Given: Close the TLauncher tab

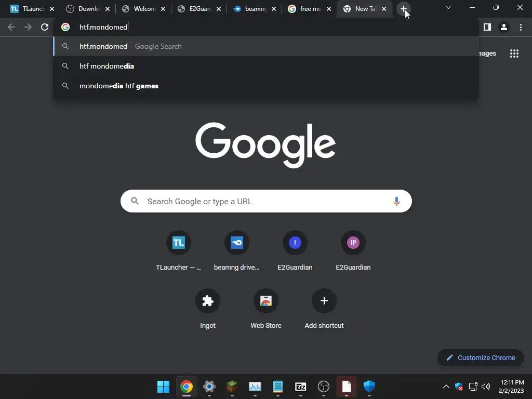Looking at the screenshot, I should click(52, 9).
